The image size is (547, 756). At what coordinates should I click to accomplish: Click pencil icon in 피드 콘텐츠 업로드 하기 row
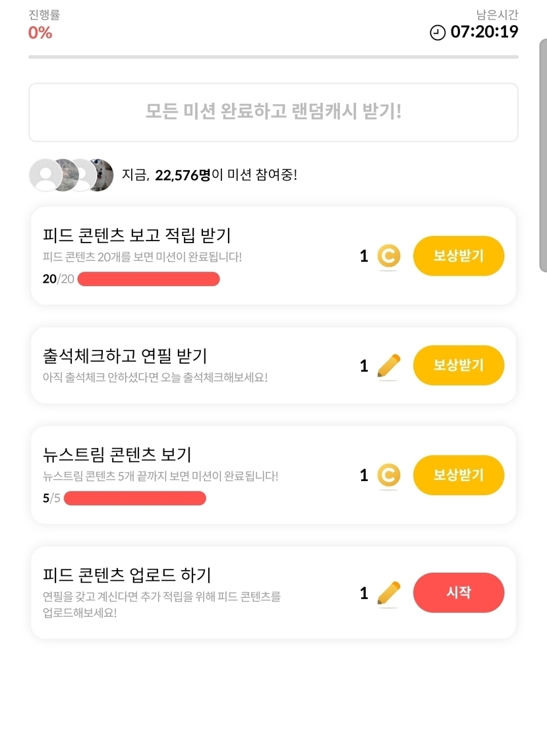(x=389, y=593)
